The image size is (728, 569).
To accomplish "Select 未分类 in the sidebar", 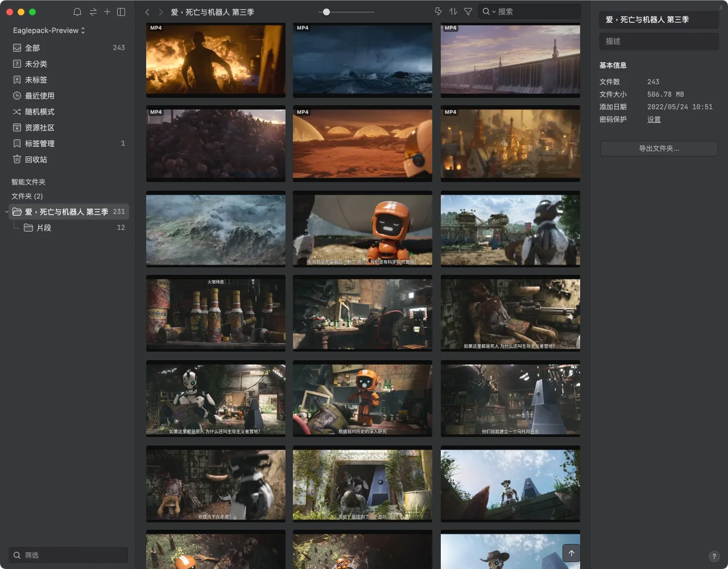I will coord(69,64).
